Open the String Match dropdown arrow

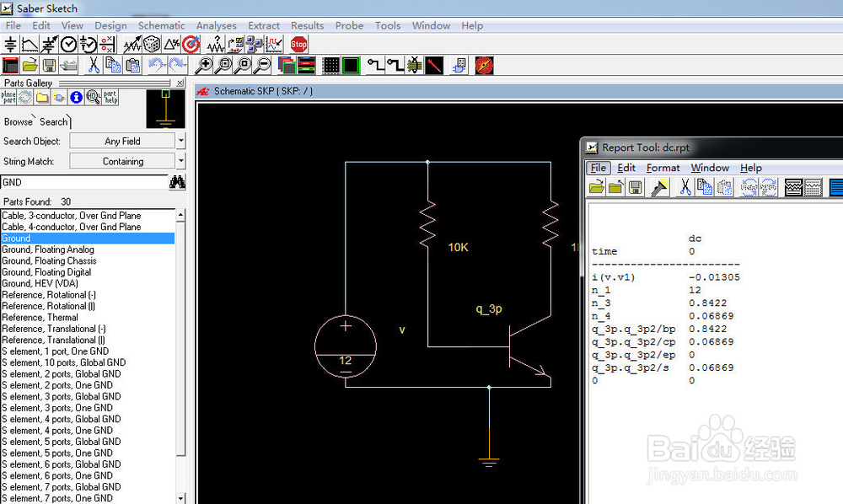click(x=181, y=161)
